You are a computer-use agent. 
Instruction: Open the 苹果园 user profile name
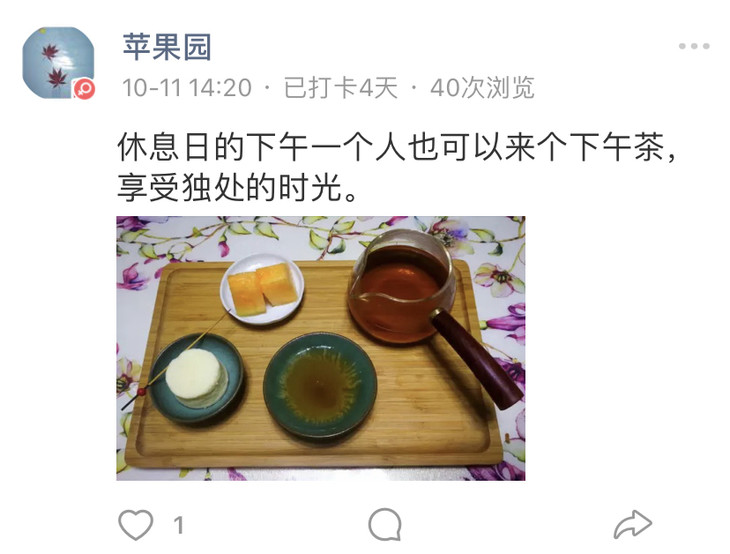click(167, 47)
